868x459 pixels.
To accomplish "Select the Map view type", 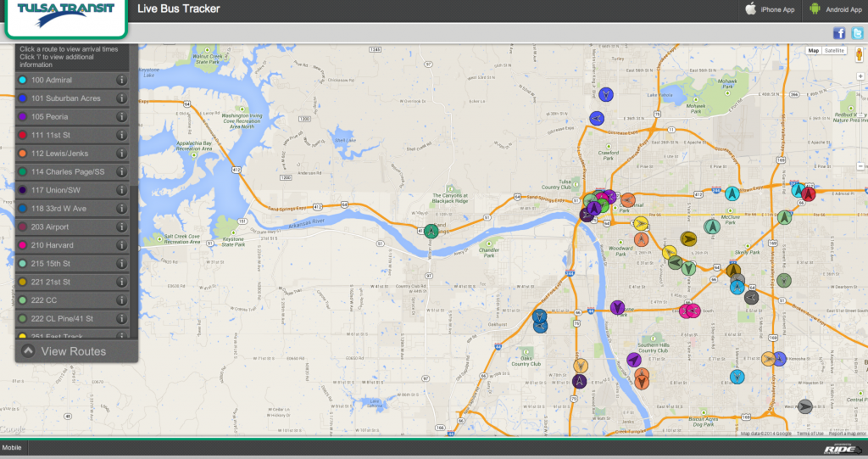I will [x=814, y=51].
